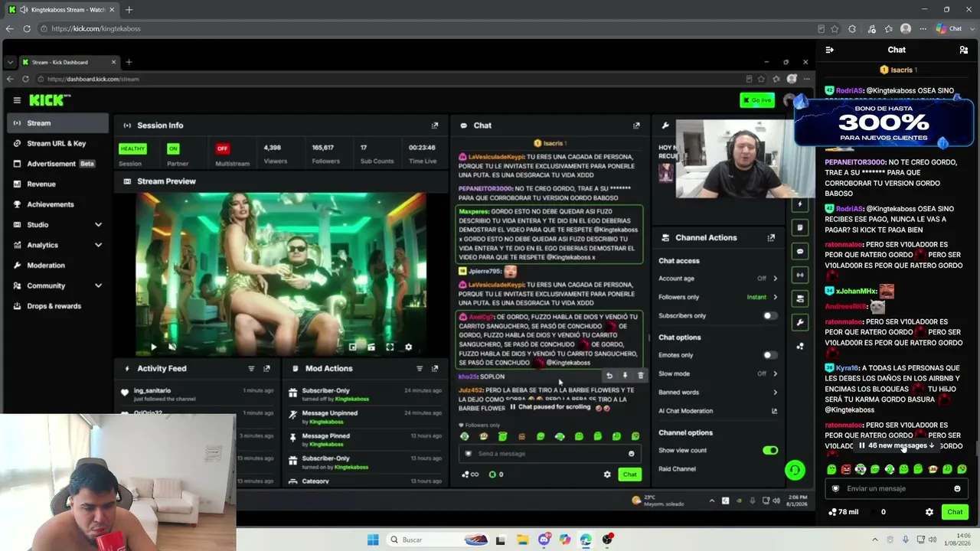Click the dashboard green Chat send button

click(629, 474)
